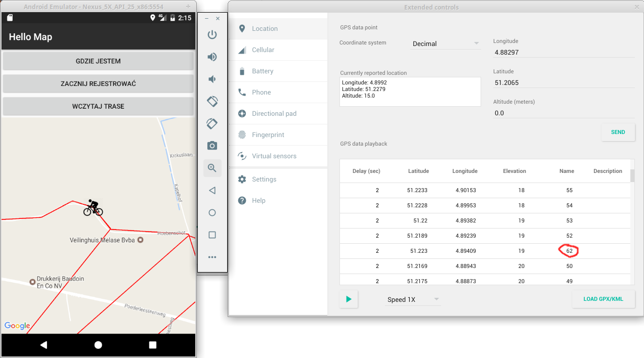The image size is (644, 358).
Task: Open recent apps with the square icon
Action: pyautogui.click(x=212, y=235)
